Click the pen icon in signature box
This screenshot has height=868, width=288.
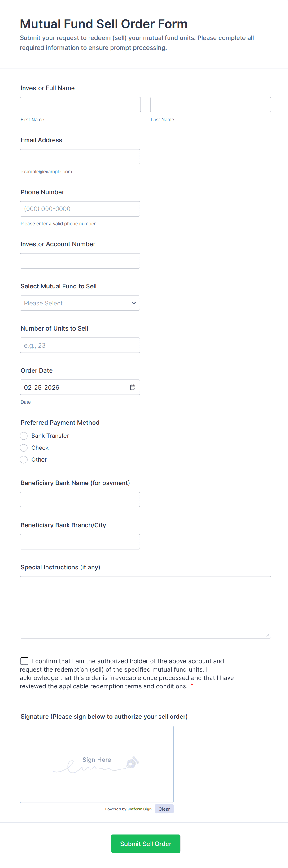(132, 762)
